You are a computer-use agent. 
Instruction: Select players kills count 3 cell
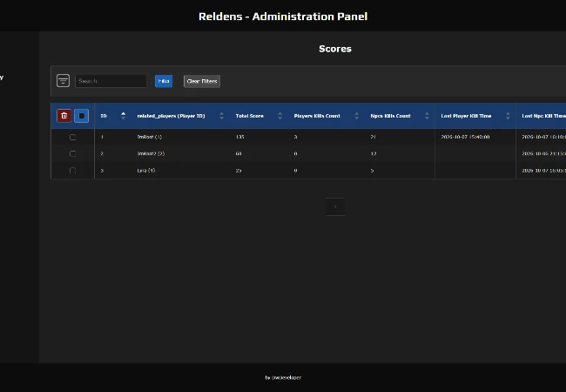pos(295,137)
